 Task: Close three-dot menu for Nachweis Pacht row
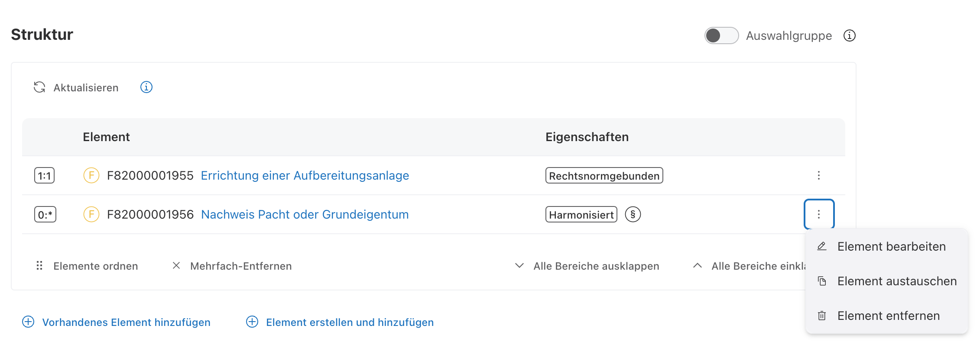[818, 214]
